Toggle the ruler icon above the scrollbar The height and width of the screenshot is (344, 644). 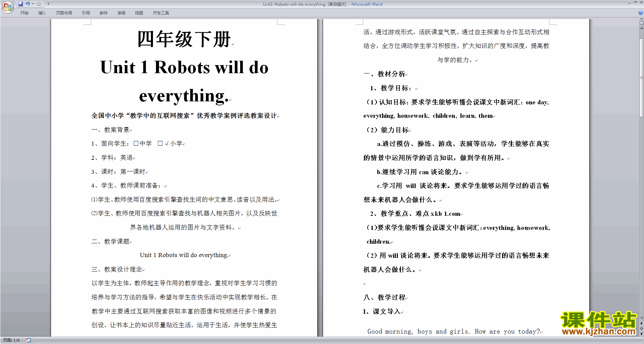641,23
